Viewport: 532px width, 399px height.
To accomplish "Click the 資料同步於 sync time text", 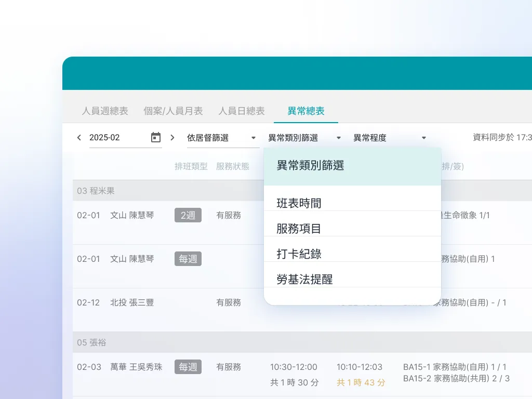I will (502, 137).
